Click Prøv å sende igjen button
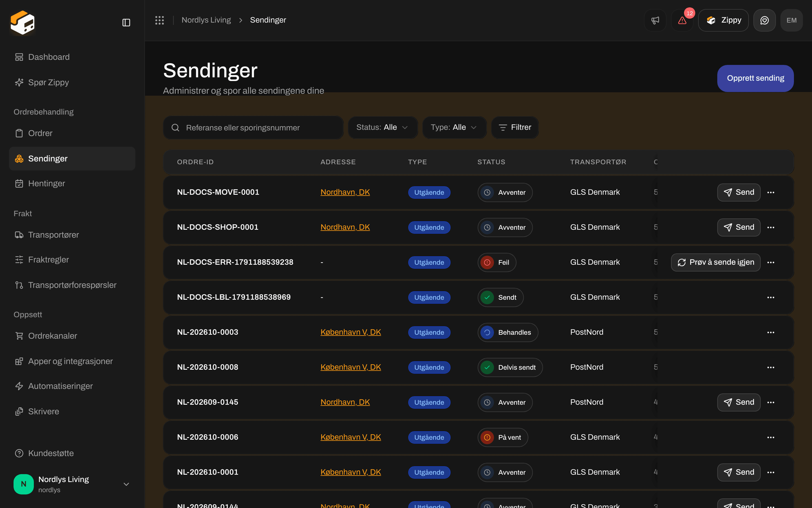Screen dimensions: 812x508 (x=715, y=262)
